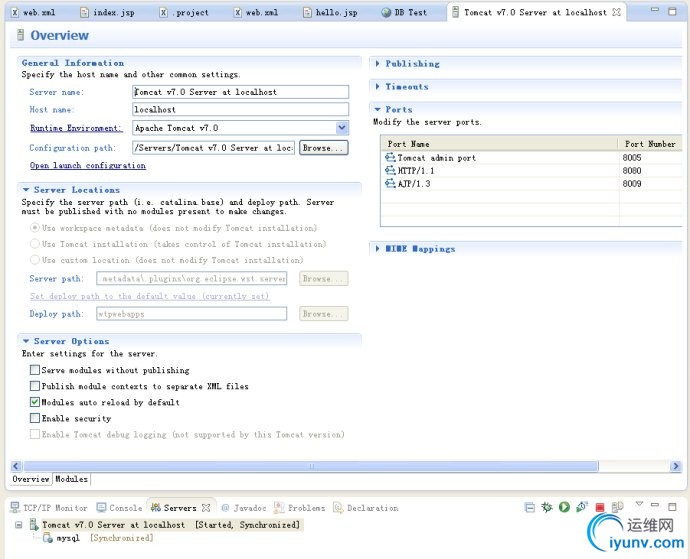Maximize the bottom Servers panel
The image size is (690, 559).
pyautogui.click(x=672, y=507)
